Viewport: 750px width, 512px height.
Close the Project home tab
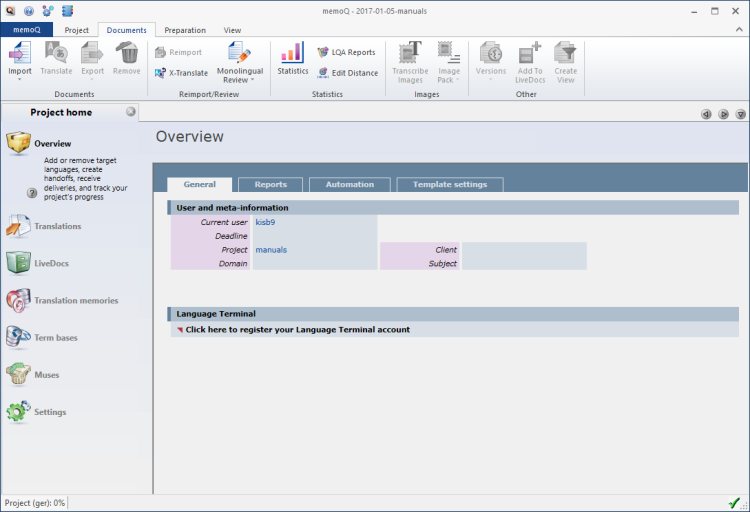131,111
